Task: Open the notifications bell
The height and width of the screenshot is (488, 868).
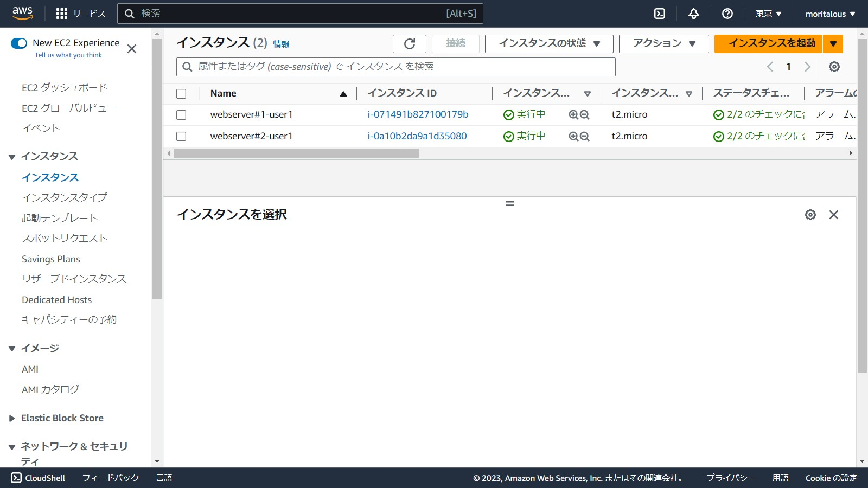Action: (694, 14)
